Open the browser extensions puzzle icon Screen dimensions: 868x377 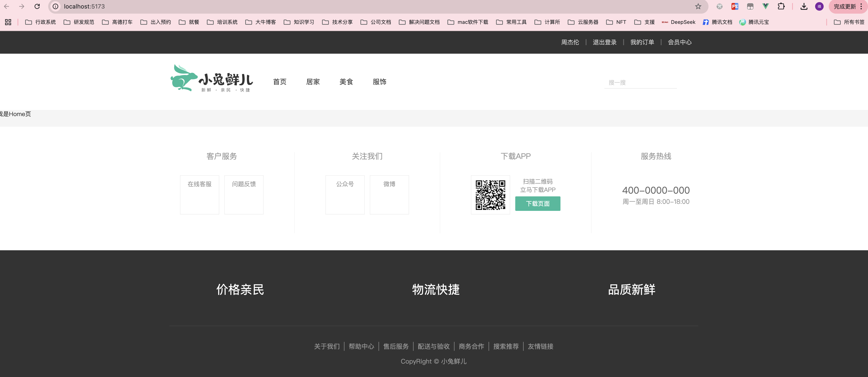pos(781,6)
